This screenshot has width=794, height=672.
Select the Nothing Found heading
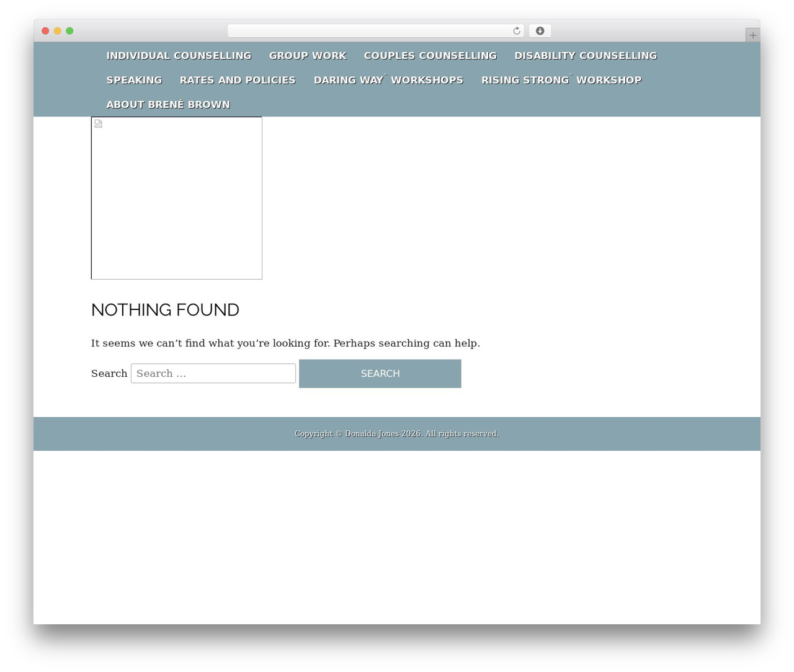pyautogui.click(x=165, y=310)
